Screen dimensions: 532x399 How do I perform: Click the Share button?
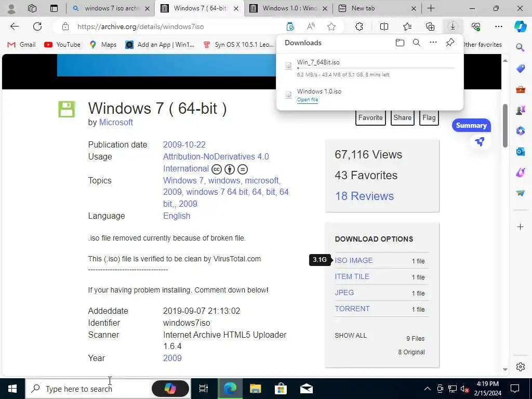click(x=403, y=118)
